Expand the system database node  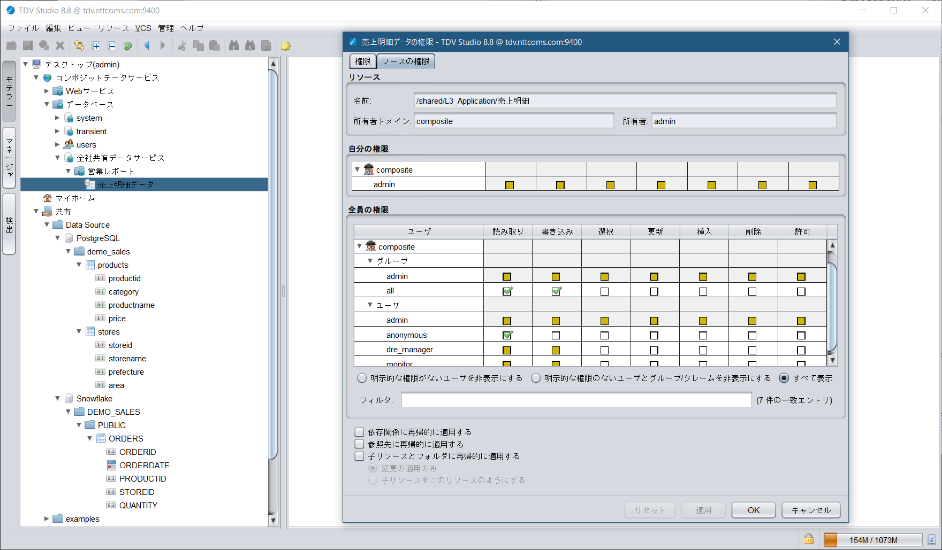(x=58, y=118)
